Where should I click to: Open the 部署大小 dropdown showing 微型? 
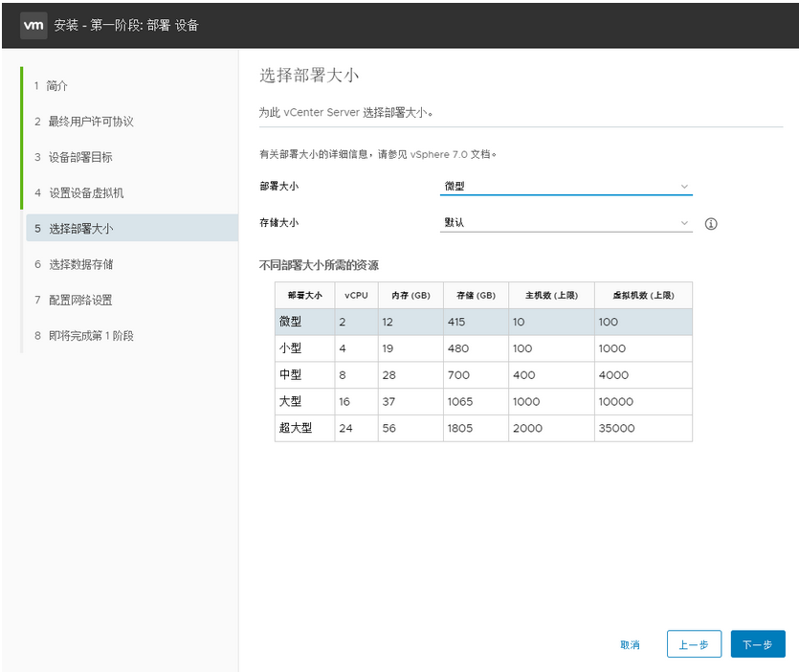point(566,187)
